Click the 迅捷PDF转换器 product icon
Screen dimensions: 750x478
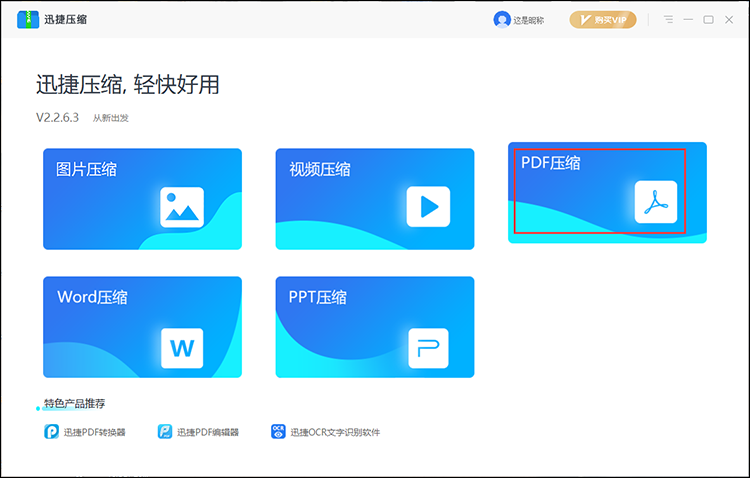52,432
